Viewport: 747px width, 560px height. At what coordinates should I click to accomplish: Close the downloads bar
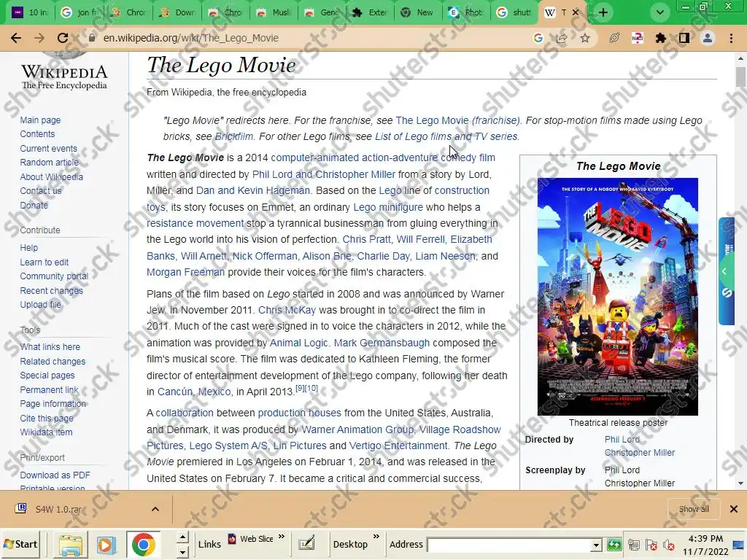point(734,509)
